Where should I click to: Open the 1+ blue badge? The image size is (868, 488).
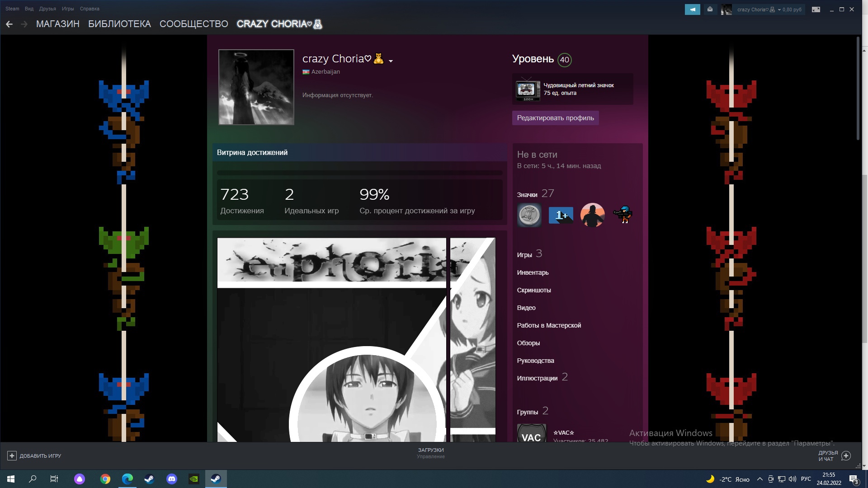[x=561, y=215]
